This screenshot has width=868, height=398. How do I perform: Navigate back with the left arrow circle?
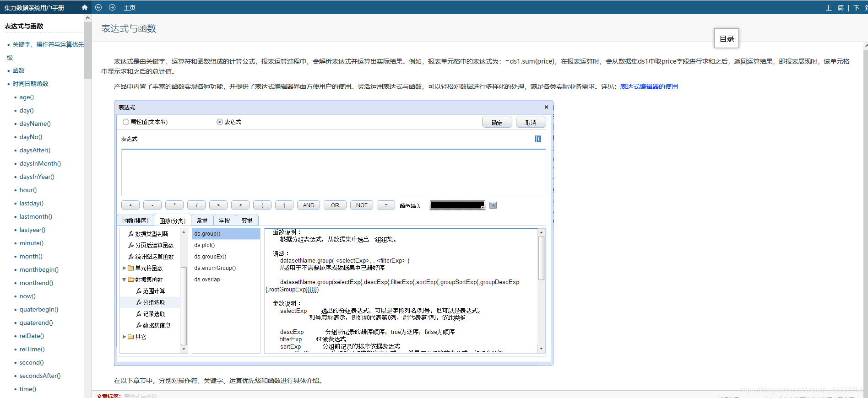pyautogui.click(x=98, y=7)
